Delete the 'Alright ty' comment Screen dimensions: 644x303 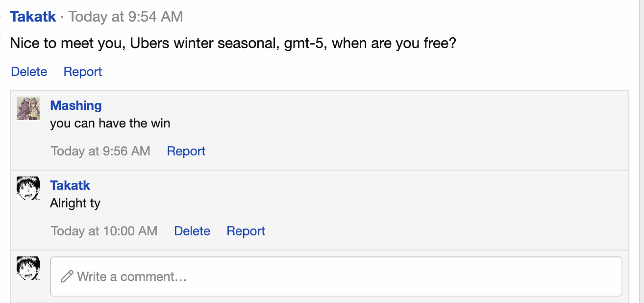(192, 231)
